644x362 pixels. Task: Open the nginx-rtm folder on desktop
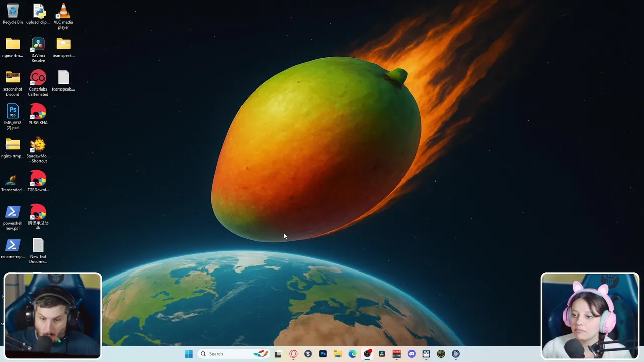pyautogui.click(x=13, y=47)
